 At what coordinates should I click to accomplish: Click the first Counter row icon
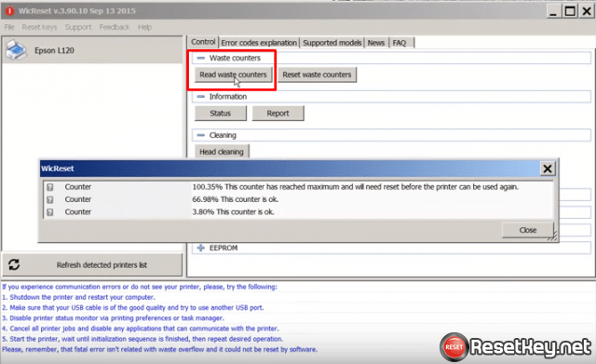[50, 187]
